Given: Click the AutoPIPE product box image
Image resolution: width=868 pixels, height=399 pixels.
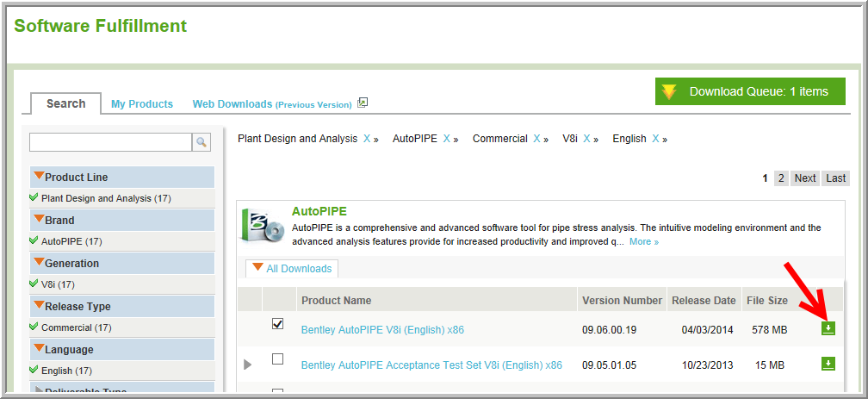Looking at the screenshot, I should coord(263,226).
